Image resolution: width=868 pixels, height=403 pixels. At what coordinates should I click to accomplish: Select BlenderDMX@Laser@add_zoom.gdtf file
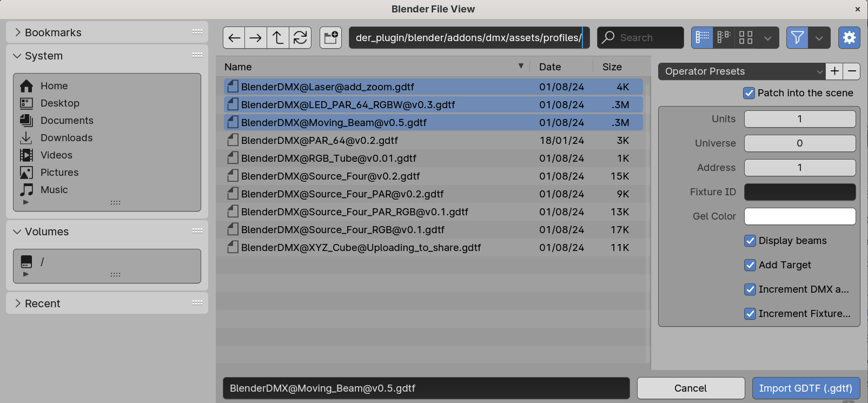[433, 87]
